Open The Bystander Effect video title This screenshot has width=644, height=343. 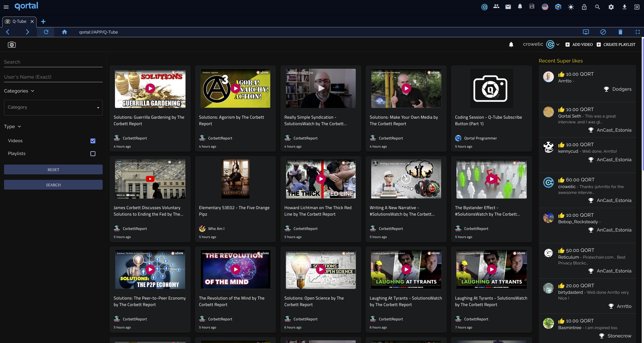click(x=487, y=211)
